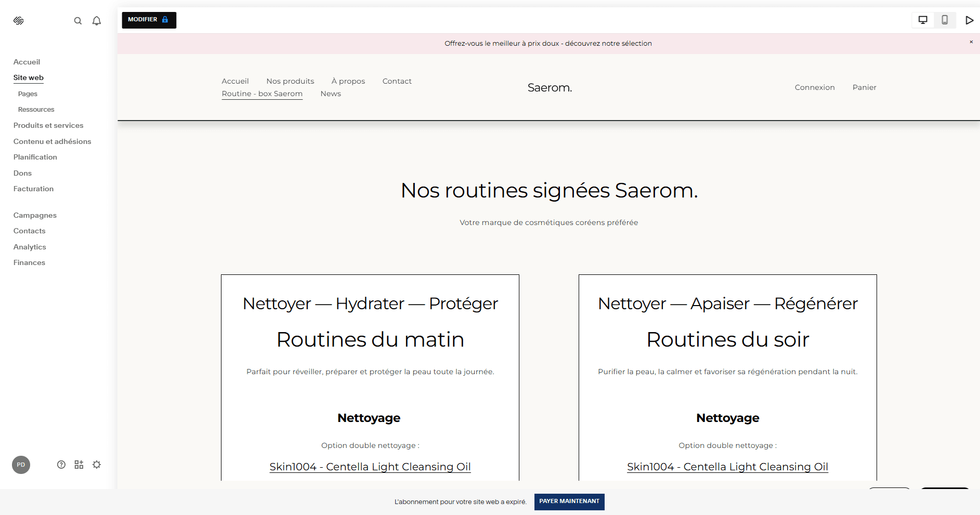980x515 pixels.
Task: Open Facturation in sidebar
Action: pos(33,189)
